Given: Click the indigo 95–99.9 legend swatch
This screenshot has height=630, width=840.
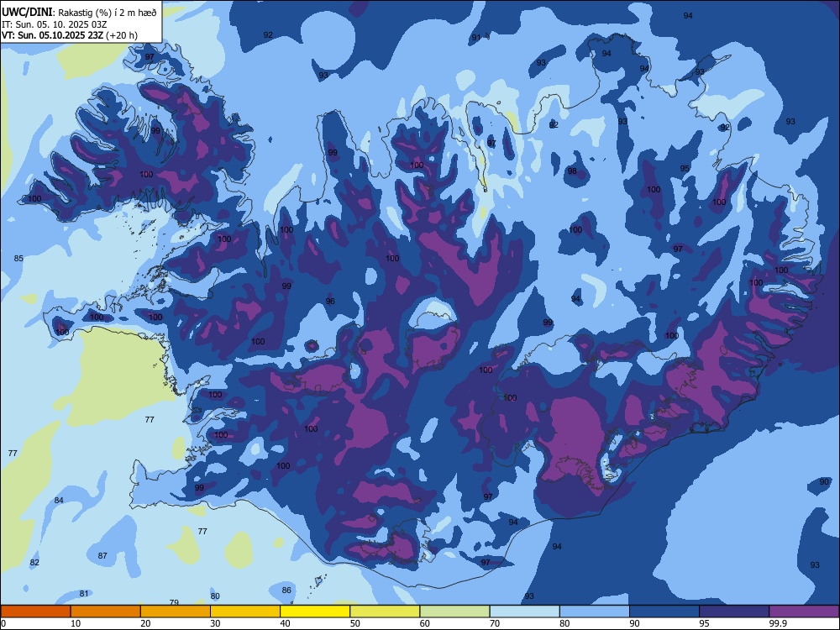Looking at the screenshot, I should [734, 612].
